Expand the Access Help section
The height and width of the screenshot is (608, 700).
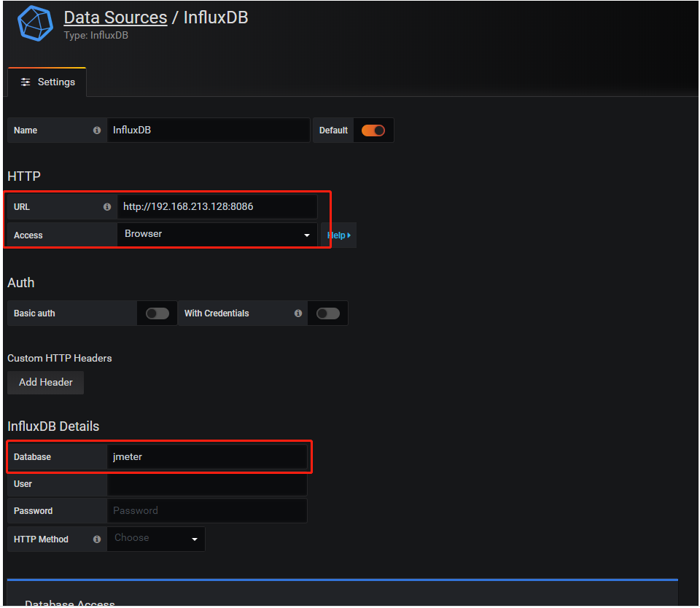(x=339, y=235)
